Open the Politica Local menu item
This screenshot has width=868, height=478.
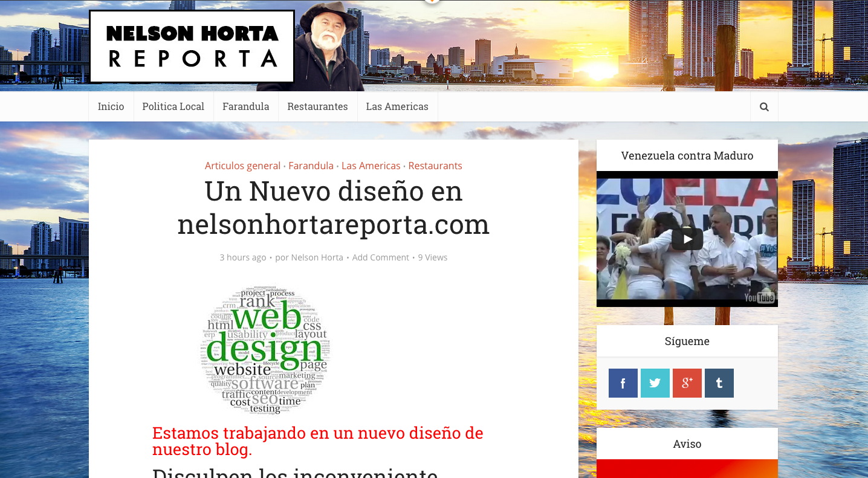173,106
